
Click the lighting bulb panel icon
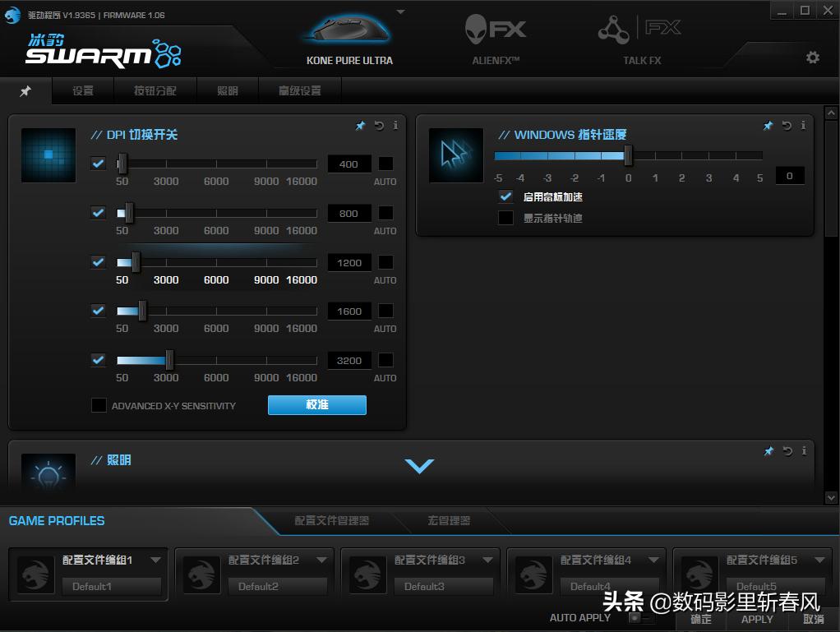tap(48, 473)
